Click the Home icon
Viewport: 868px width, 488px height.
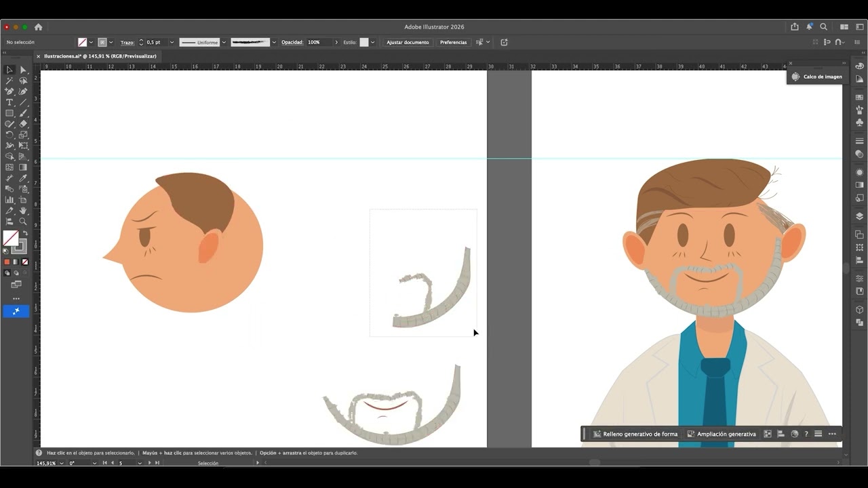[x=38, y=27]
